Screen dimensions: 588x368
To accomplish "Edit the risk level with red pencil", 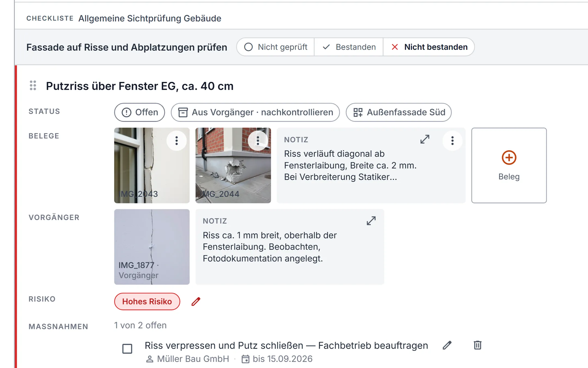I will pyautogui.click(x=196, y=301).
